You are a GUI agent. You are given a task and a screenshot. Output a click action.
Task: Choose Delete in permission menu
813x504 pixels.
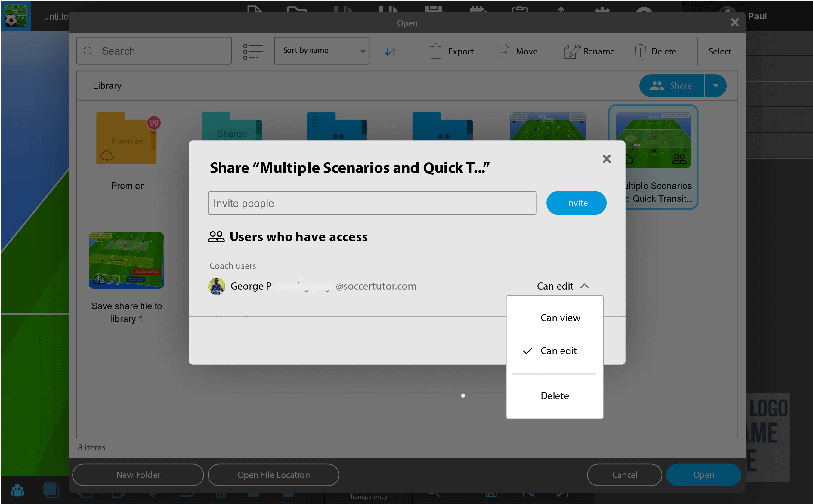(554, 396)
